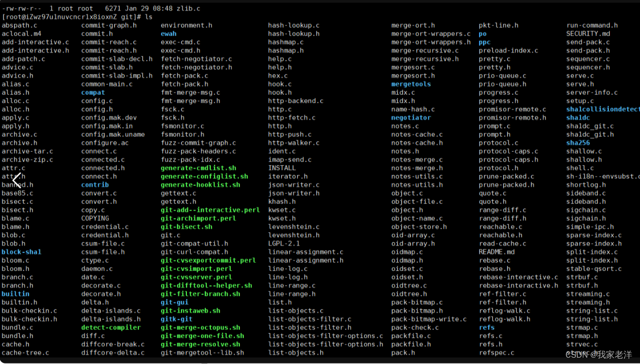Click the 'po' directory name
This screenshot has width=640, height=364.
pyautogui.click(x=483, y=34)
